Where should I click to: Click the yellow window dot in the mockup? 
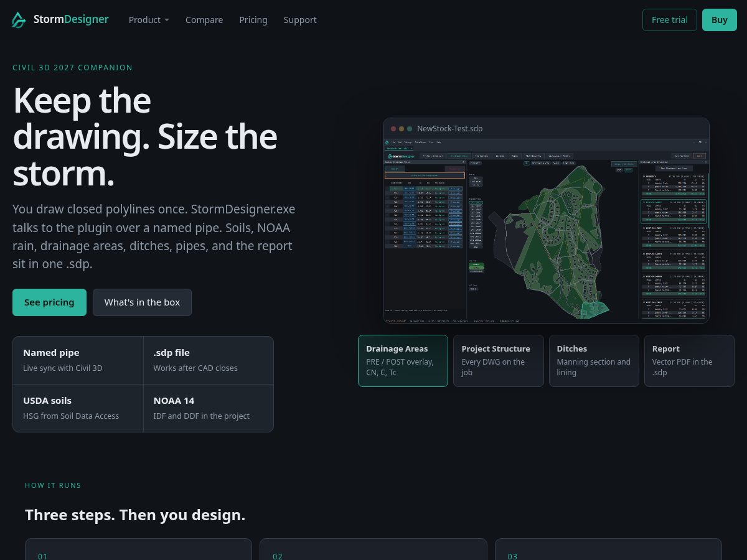(402, 129)
